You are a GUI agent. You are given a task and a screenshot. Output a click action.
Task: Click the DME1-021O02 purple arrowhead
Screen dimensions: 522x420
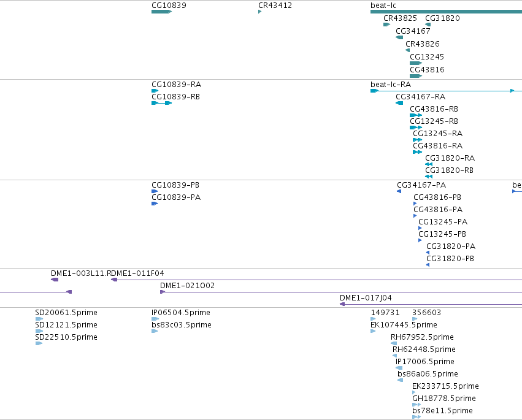pos(163,292)
